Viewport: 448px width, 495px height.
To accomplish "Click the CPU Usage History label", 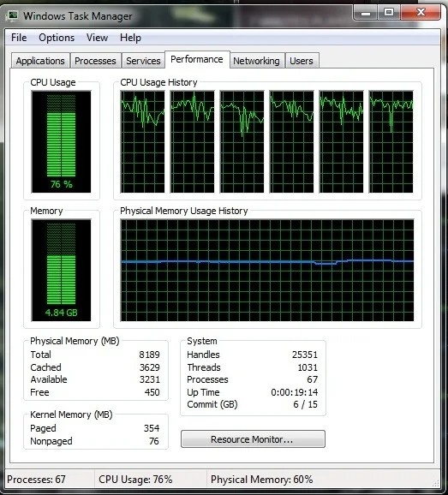I will (x=158, y=82).
